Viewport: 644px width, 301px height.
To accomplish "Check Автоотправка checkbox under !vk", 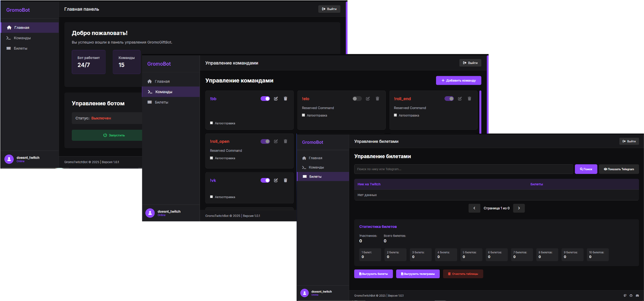I will click(211, 197).
